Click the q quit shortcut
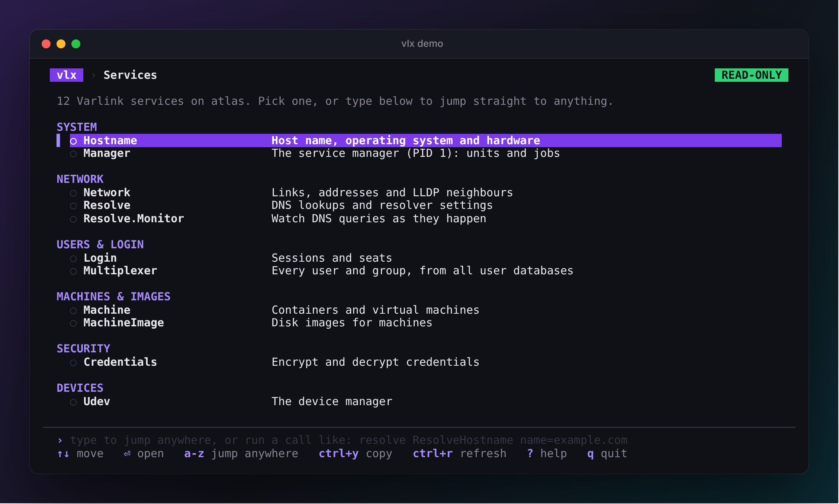Image resolution: width=839 pixels, height=504 pixels. [607, 453]
